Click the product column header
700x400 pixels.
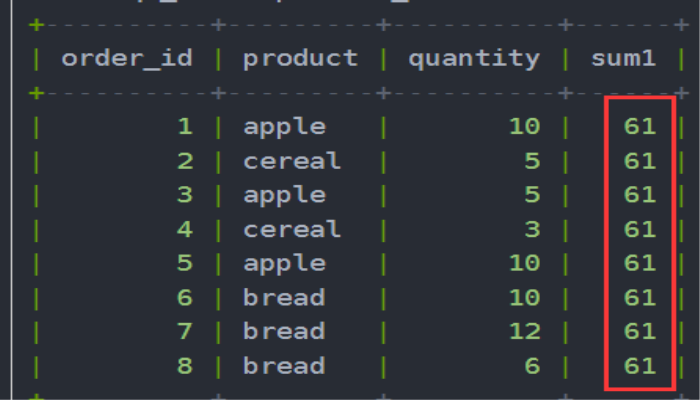tap(300, 59)
